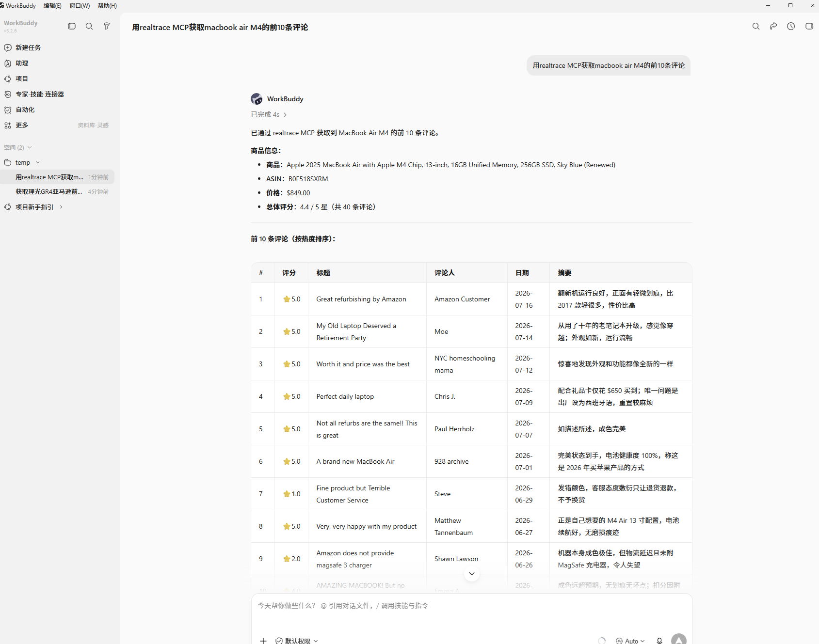819x644 pixels.
Task: Select 'Worth it and price was the best'
Action: coord(363,364)
